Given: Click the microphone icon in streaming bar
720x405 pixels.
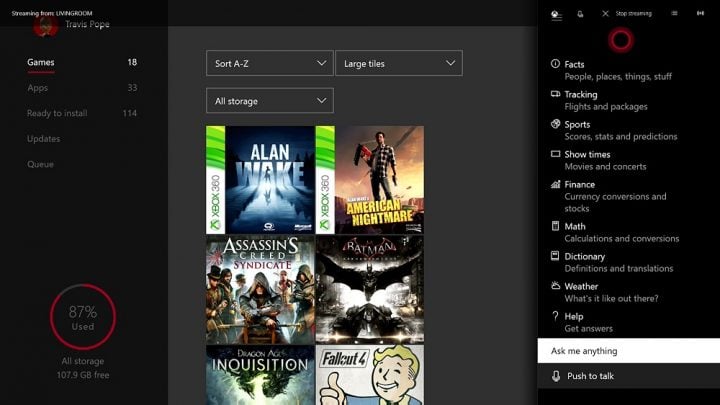Looking at the screenshot, I should click(x=580, y=14).
